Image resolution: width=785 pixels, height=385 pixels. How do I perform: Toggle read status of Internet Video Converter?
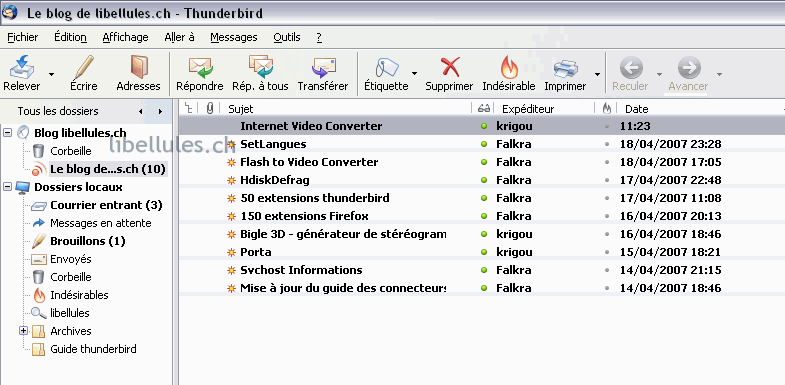(484, 126)
